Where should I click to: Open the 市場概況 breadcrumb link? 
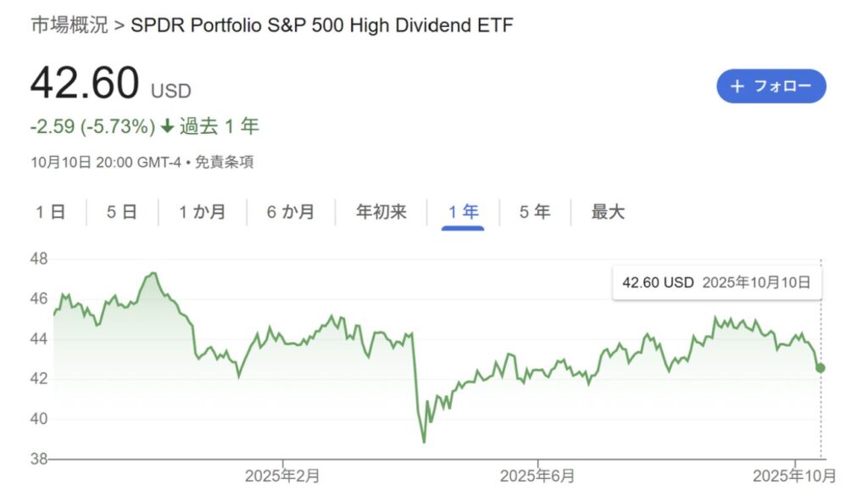point(70,25)
